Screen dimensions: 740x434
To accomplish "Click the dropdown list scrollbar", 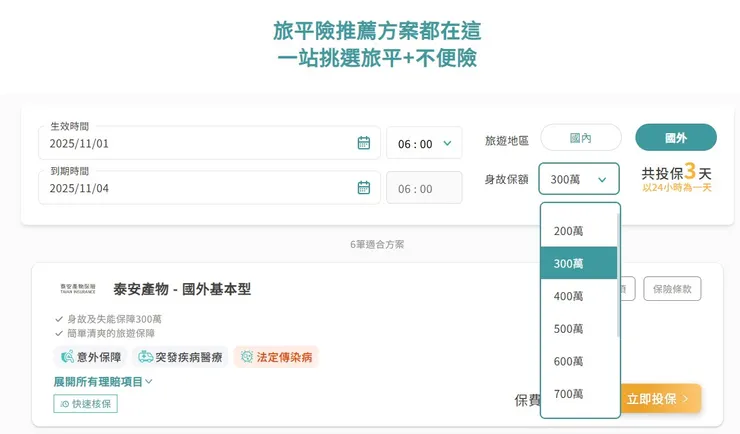I will click(x=618, y=276).
